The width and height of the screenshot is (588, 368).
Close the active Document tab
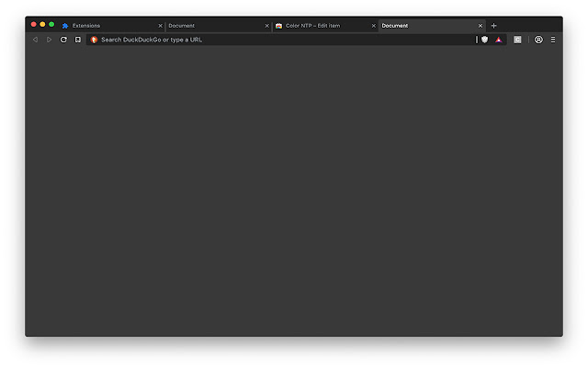point(480,26)
